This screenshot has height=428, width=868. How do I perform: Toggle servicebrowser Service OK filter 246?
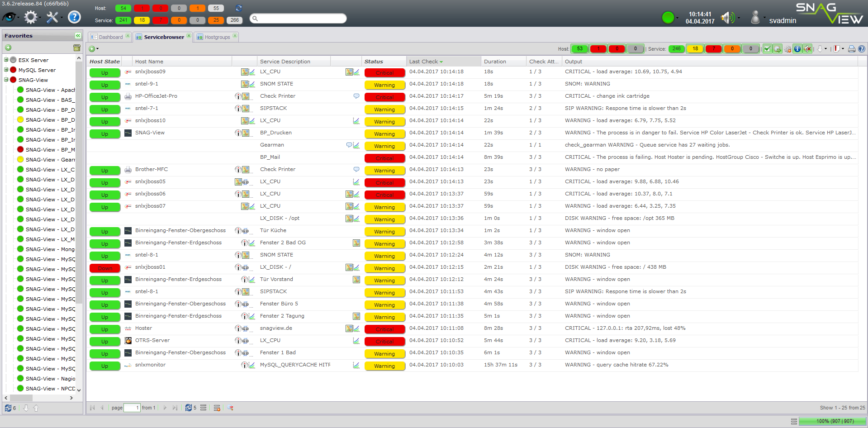[677, 49]
